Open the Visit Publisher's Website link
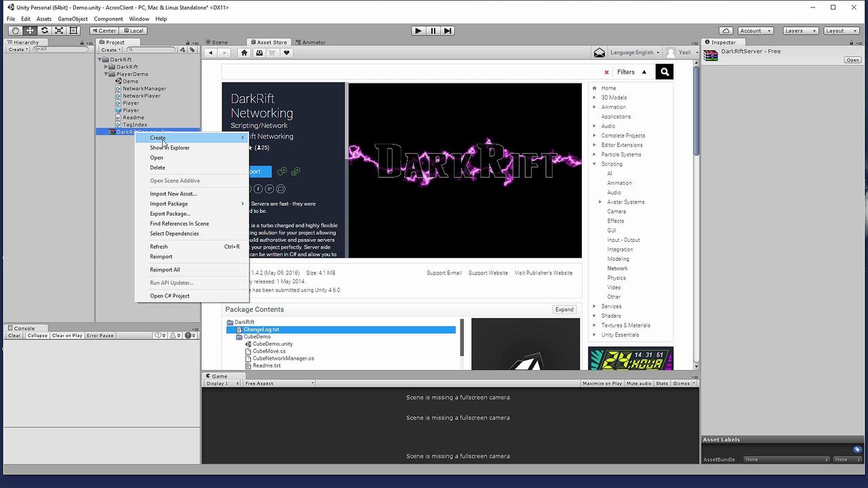 (543, 273)
